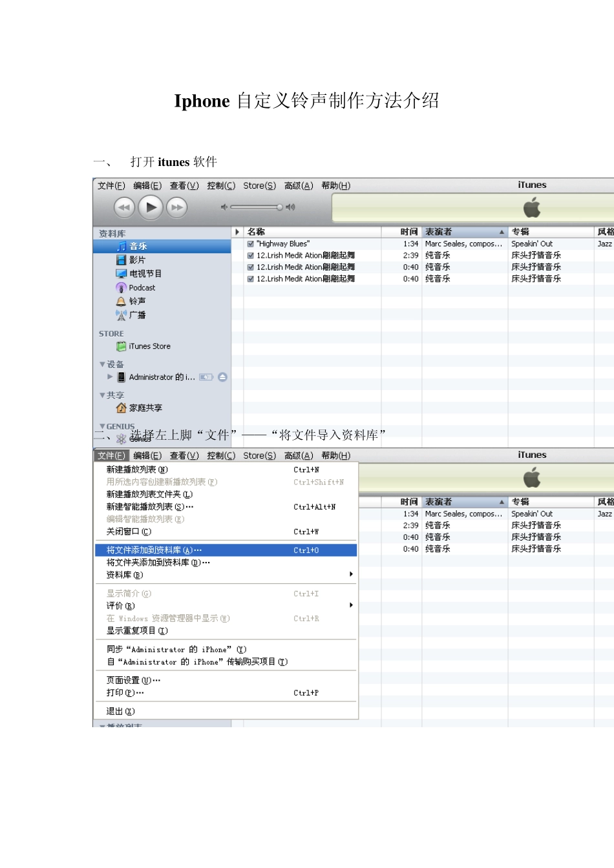This screenshot has height=868, width=614.
Task: Choose 退出(X) menu entry
Action: pyautogui.click(x=226, y=711)
